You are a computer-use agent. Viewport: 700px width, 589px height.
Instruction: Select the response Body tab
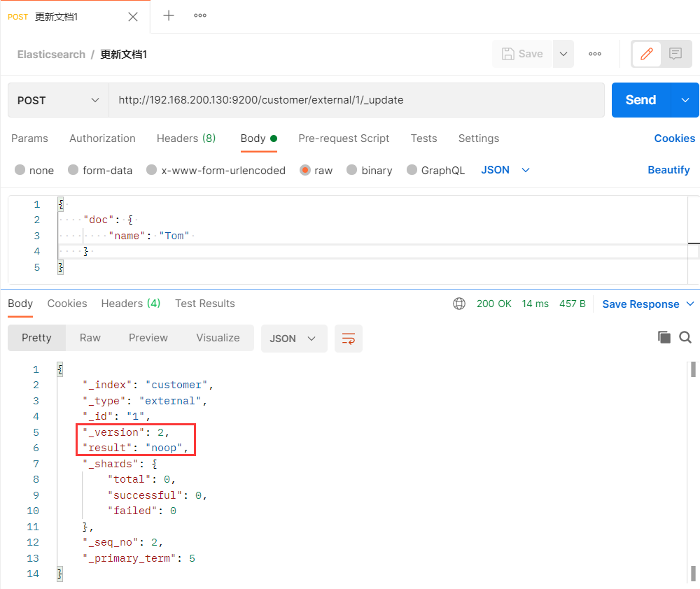(x=20, y=304)
